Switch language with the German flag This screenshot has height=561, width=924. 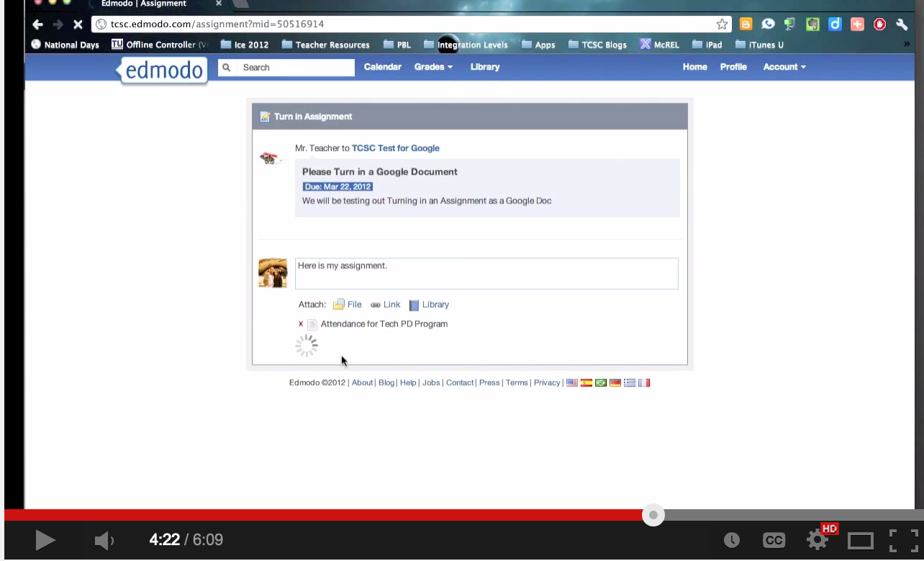point(615,383)
